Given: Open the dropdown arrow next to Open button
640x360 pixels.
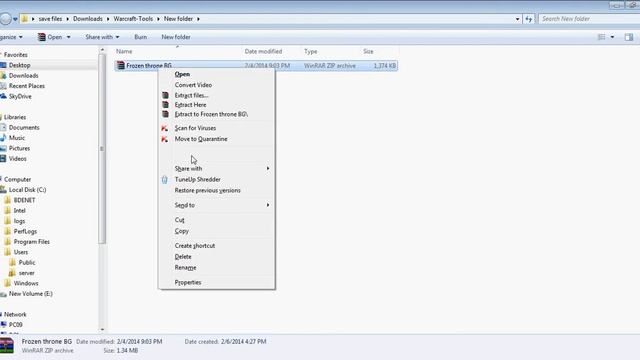Looking at the screenshot, I should [x=68, y=37].
